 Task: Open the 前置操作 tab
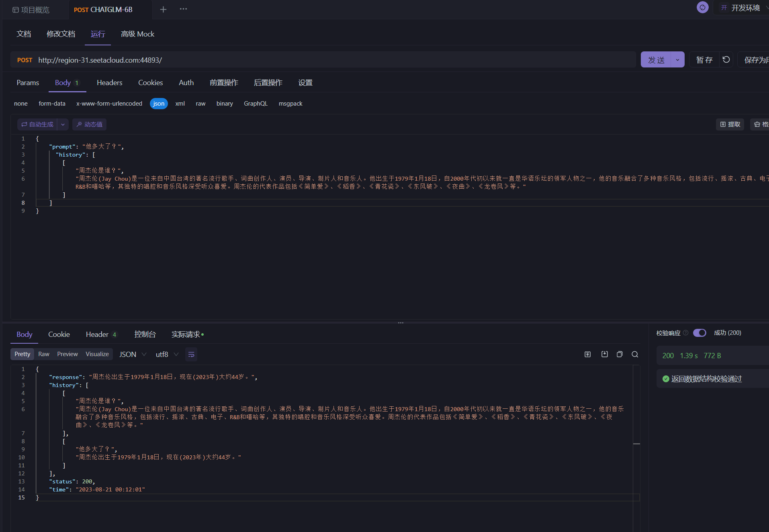point(224,83)
